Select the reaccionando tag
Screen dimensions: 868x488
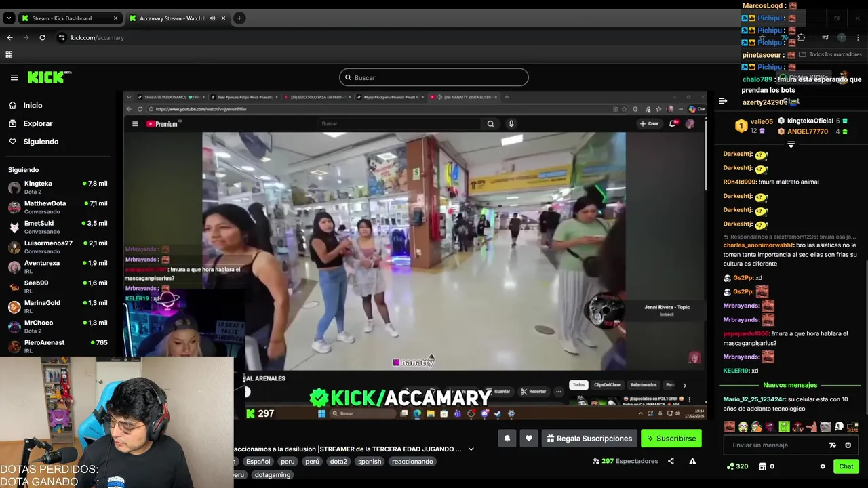(412, 462)
